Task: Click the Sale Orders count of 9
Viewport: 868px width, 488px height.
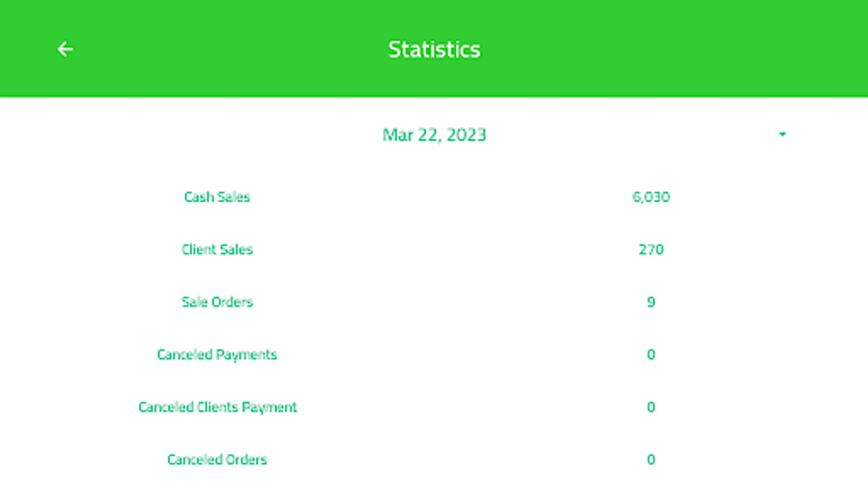Action: point(651,302)
